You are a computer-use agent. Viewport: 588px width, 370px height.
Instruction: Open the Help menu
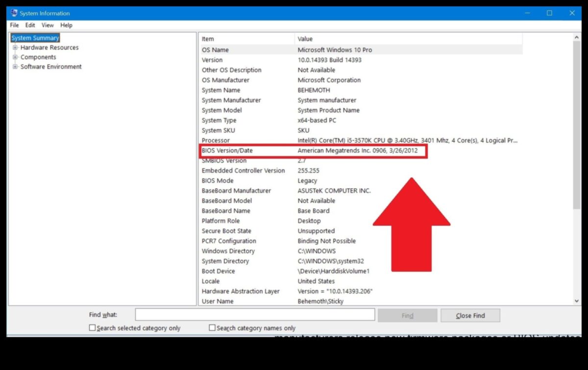point(66,25)
